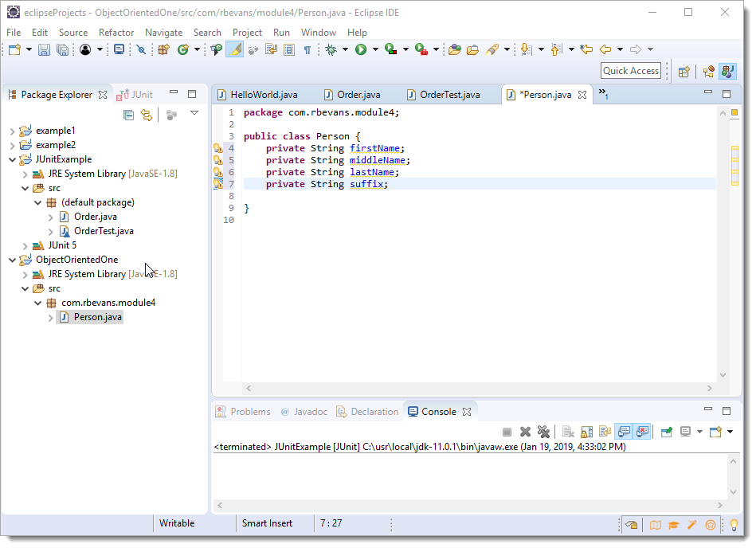The image size is (756, 548).
Task: Open the Problems tab
Action: coord(244,413)
